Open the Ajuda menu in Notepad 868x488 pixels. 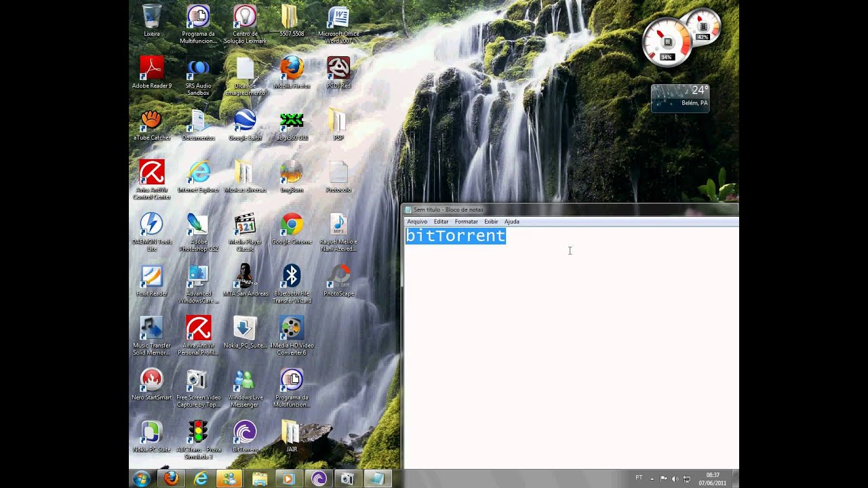point(512,222)
